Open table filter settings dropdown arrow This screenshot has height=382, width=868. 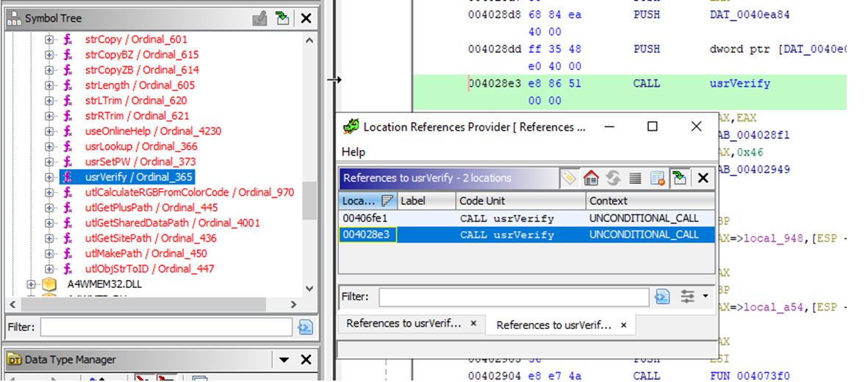(x=706, y=297)
